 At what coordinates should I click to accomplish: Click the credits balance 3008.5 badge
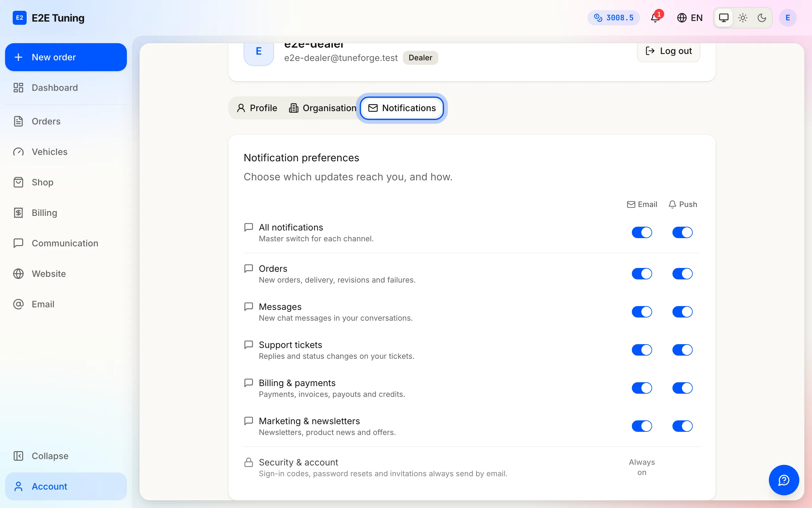[x=613, y=17]
